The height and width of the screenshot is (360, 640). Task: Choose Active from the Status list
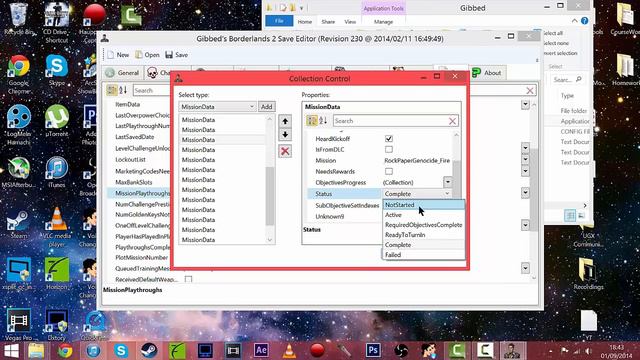pos(424,215)
